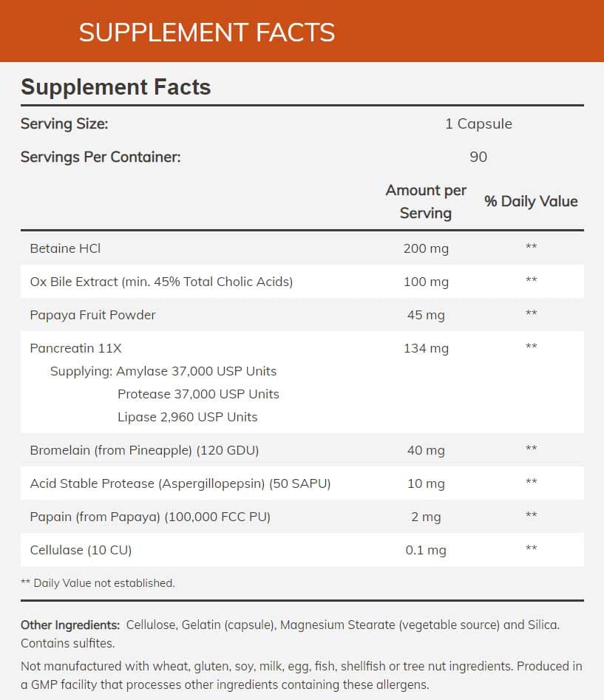Click the 1 Capsule serving value

[478, 123]
